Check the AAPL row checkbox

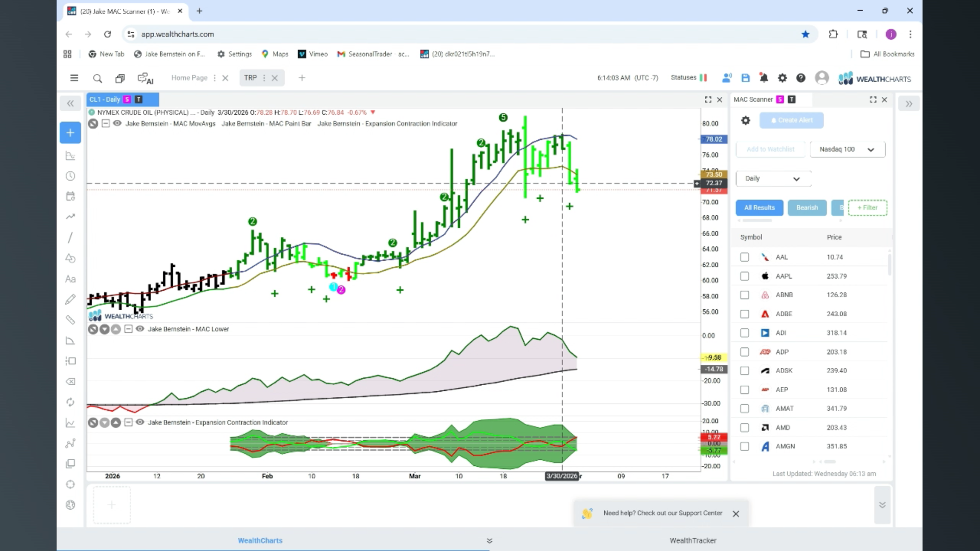pos(745,276)
